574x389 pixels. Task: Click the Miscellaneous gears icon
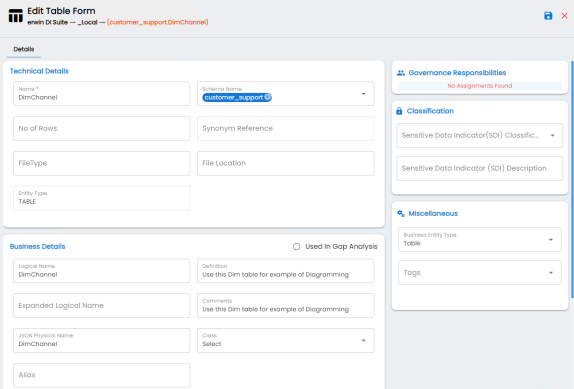coord(401,213)
